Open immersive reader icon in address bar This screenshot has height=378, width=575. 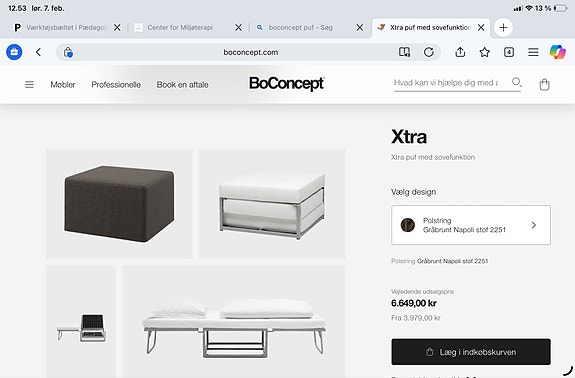(x=404, y=52)
